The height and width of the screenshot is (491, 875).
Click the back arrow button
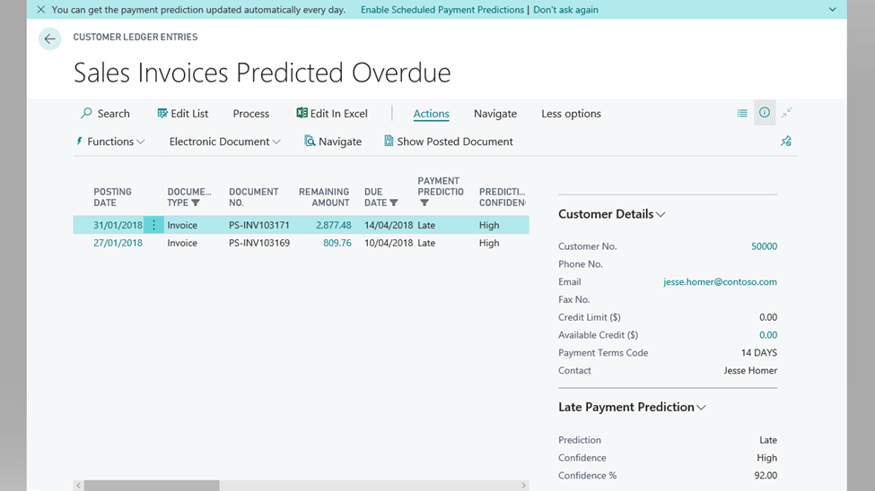coord(49,39)
